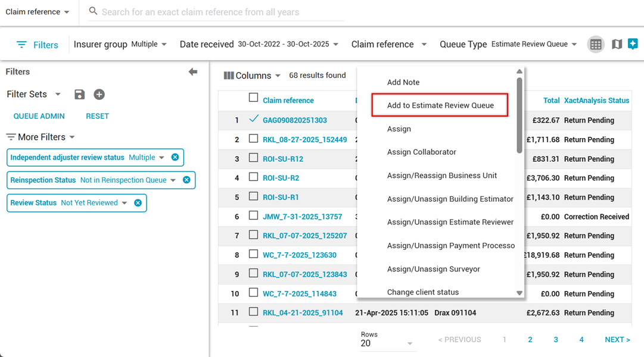
Task: Choose Assign Collaborator from the menu
Action: click(x=422, y=152)
